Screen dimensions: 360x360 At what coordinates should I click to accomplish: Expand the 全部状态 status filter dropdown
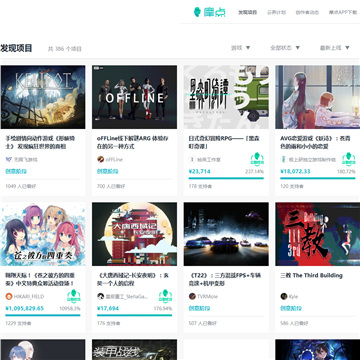click(285, 48)
